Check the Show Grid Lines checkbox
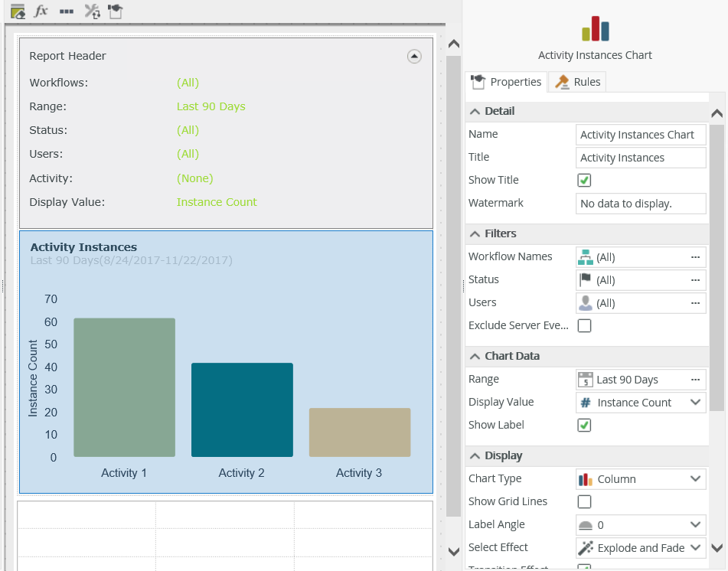Viewport: 728px width, 571px height. [x=584, y=502]
